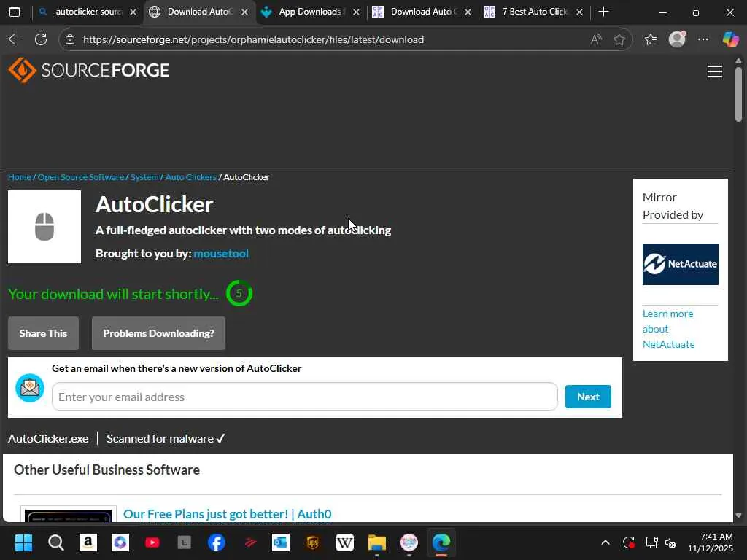Click the AutoClicker project heading
The image size is (747, 560).
155,205
